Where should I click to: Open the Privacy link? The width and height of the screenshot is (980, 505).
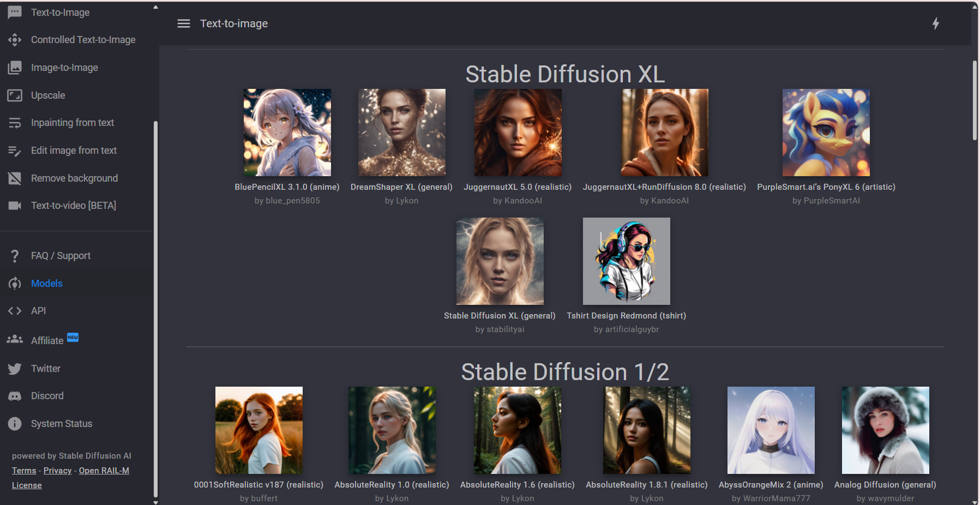click(57, 471)
